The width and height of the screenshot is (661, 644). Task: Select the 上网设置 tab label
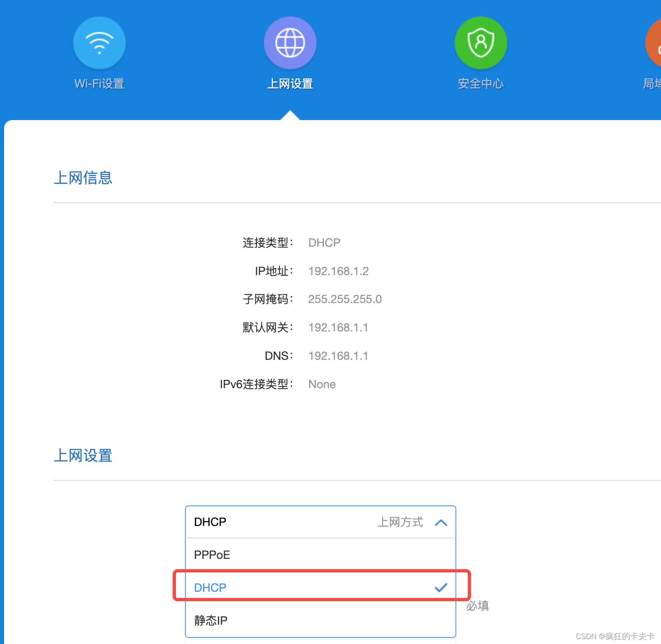click(x=290, y=84)
